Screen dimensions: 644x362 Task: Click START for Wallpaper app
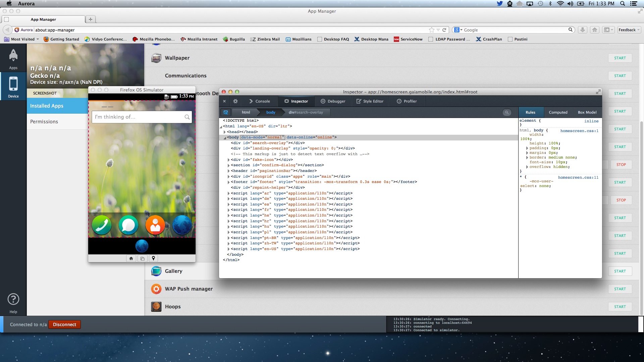(620, 58)
